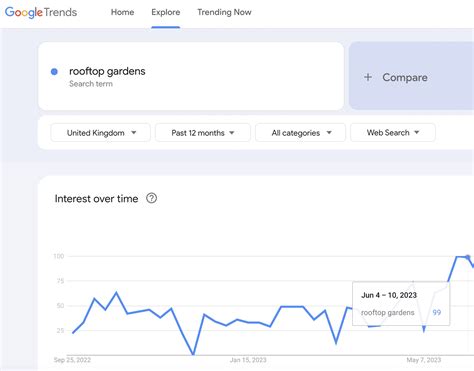The image size is (474, 371).
Task: Click the Interest over time heading
Action: pyautogui.click(x=96, y=199)
